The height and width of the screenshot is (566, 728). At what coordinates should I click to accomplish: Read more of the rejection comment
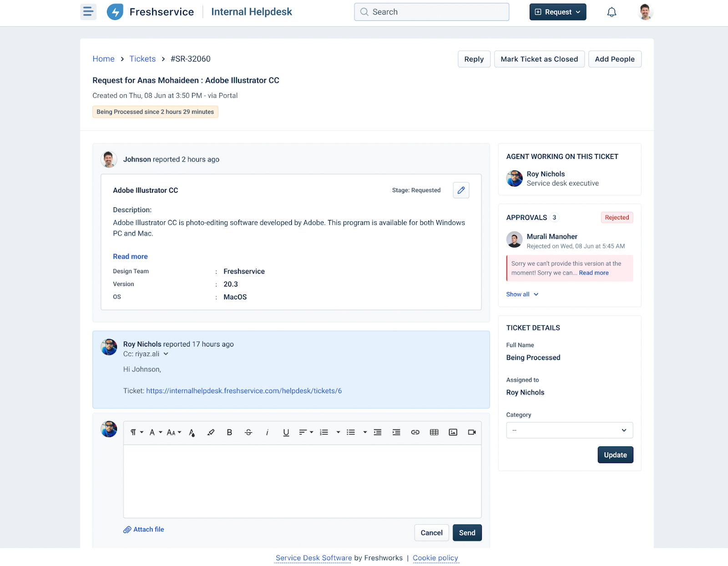click(594, 273)
